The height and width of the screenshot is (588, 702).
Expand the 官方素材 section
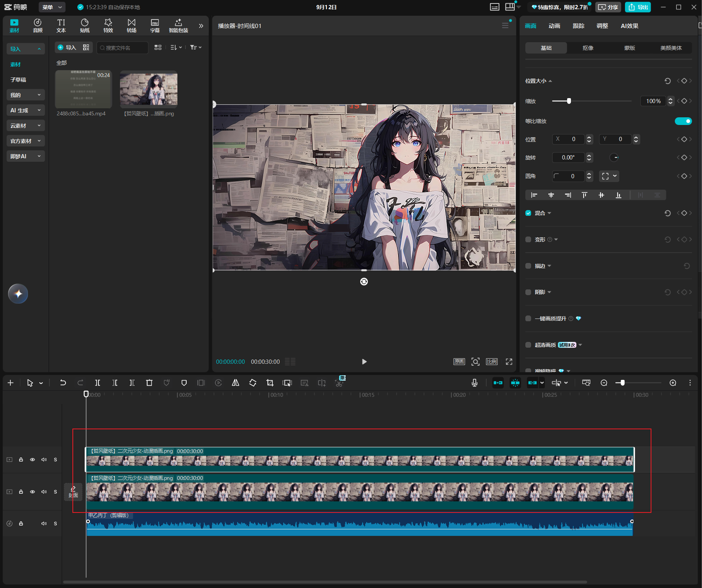click(26, 141)
